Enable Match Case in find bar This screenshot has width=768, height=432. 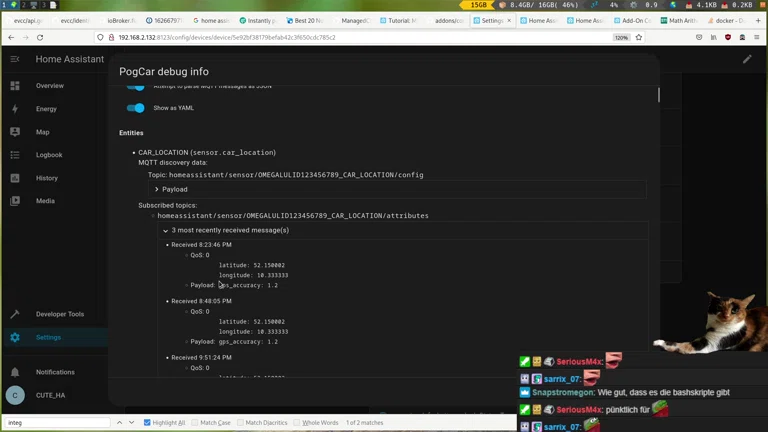click(x=195, y=422)
